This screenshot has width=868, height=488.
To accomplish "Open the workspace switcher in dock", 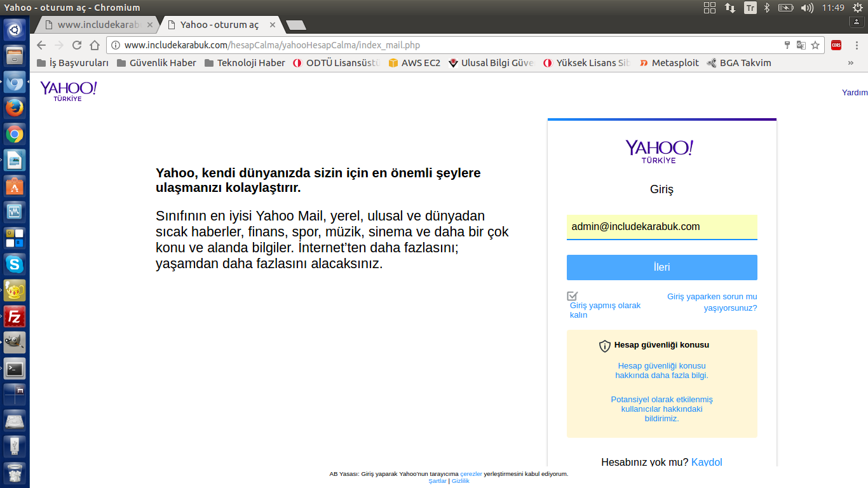I will point(15,395).
